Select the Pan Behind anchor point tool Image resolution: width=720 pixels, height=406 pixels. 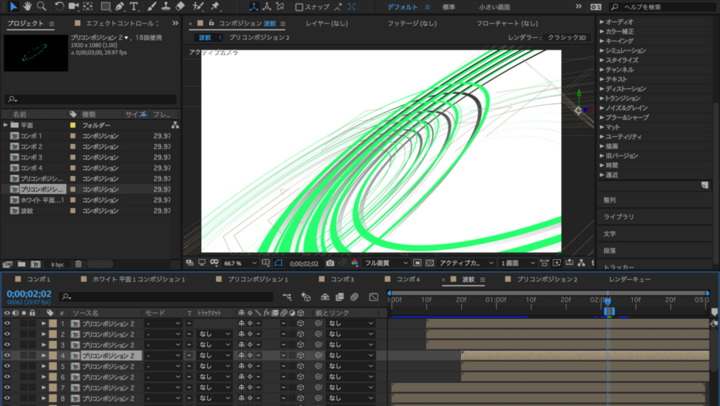88,6
